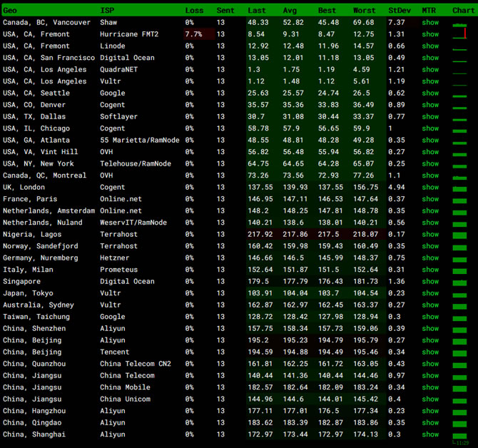
Task: Show MTR for China Shanghai Aliyun
Action: click(430, 434)
